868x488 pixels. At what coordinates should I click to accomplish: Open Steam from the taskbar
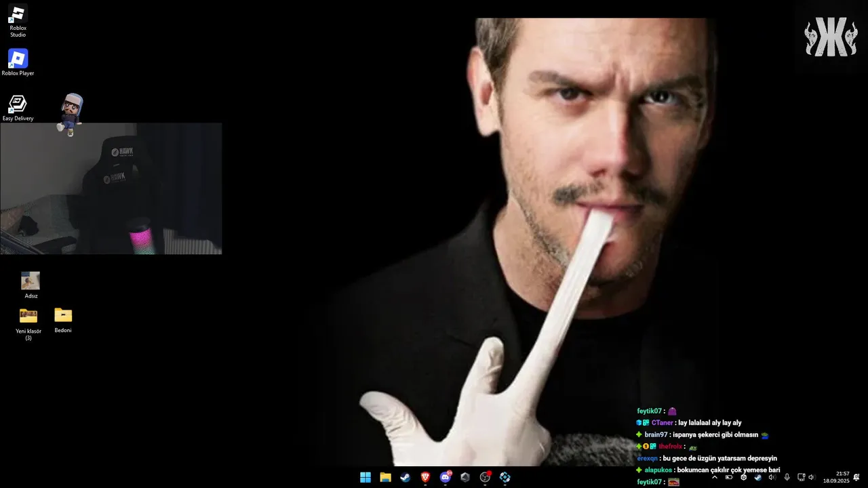(406, 477)
